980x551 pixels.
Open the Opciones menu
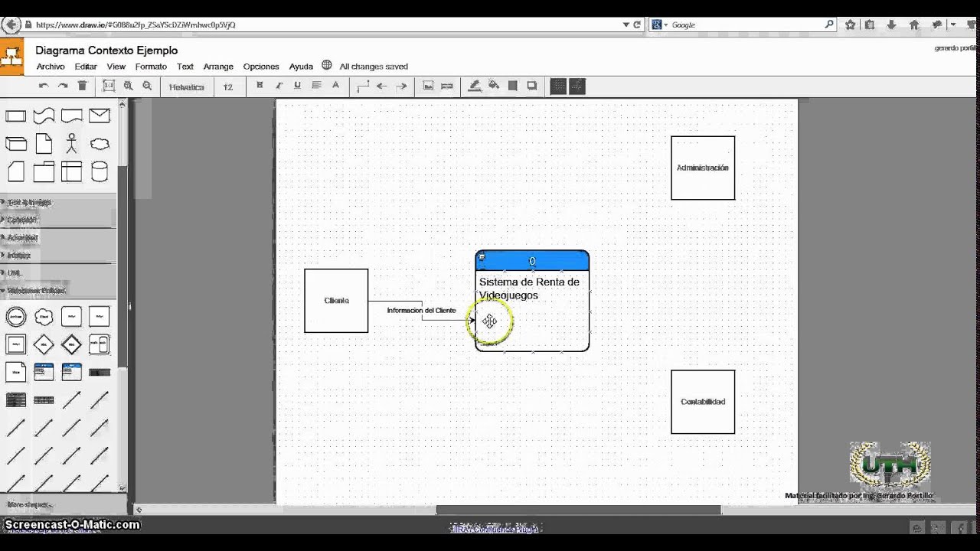[261, 67]
